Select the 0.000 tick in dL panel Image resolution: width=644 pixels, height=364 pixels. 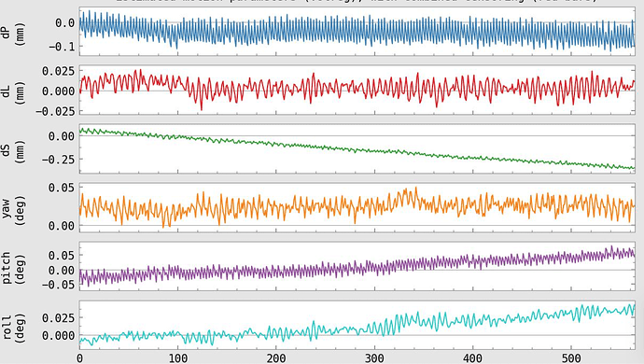(58, 91)
